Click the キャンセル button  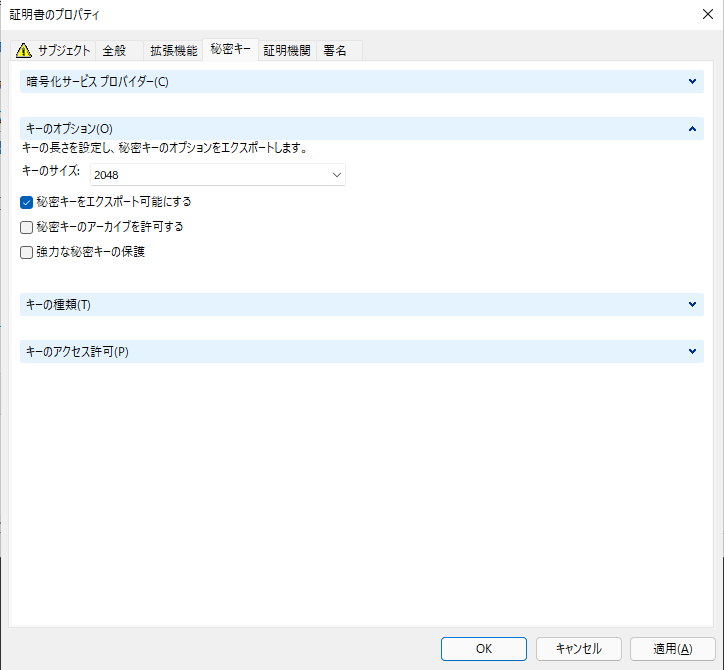[579, 649]
